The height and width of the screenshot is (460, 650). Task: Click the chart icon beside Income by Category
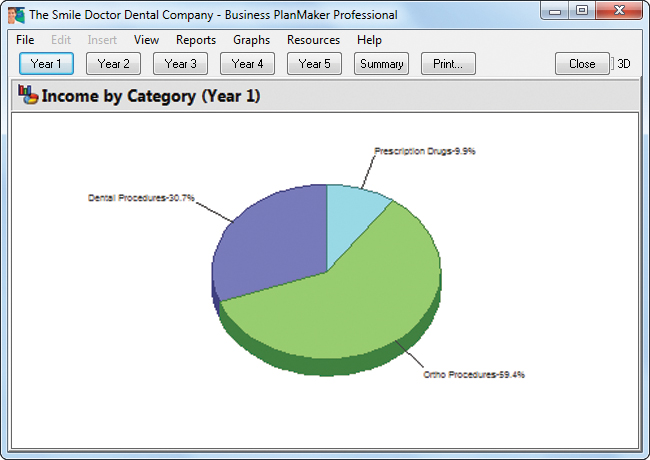point(28,95)
